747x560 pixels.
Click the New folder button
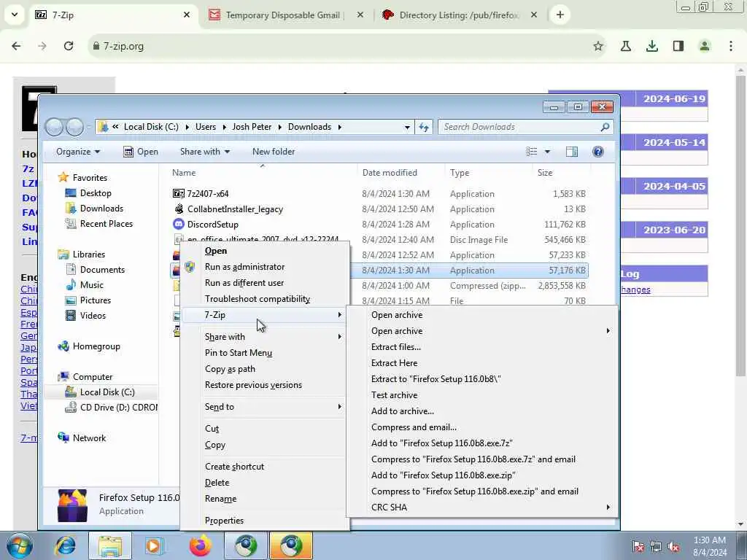coord(274,152)
